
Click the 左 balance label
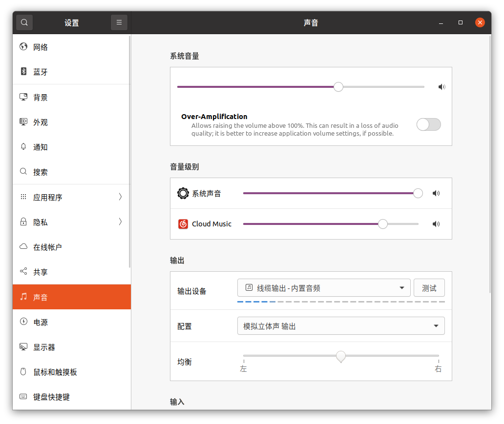pos(243,368)
